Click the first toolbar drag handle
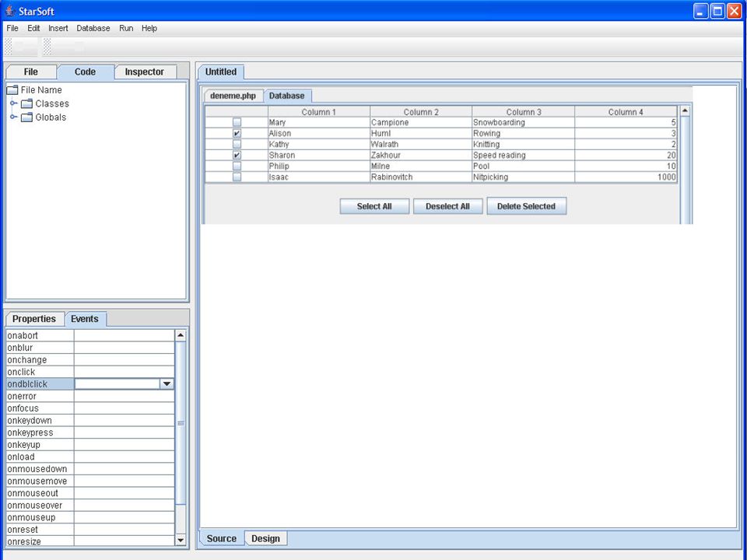 (x=8, y=47)
